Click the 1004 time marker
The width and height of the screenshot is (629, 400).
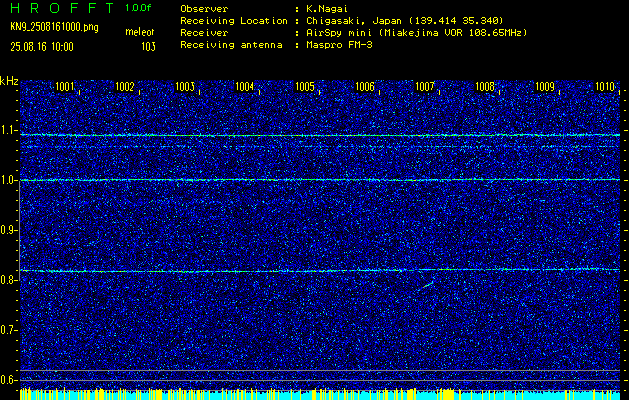pos(245,86)
